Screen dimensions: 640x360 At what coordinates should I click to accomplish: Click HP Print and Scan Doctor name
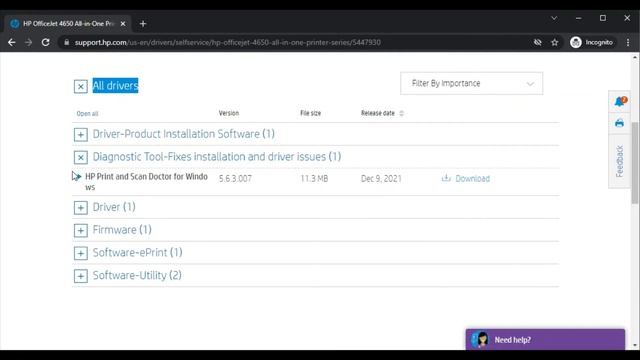(x=146, y=182)
